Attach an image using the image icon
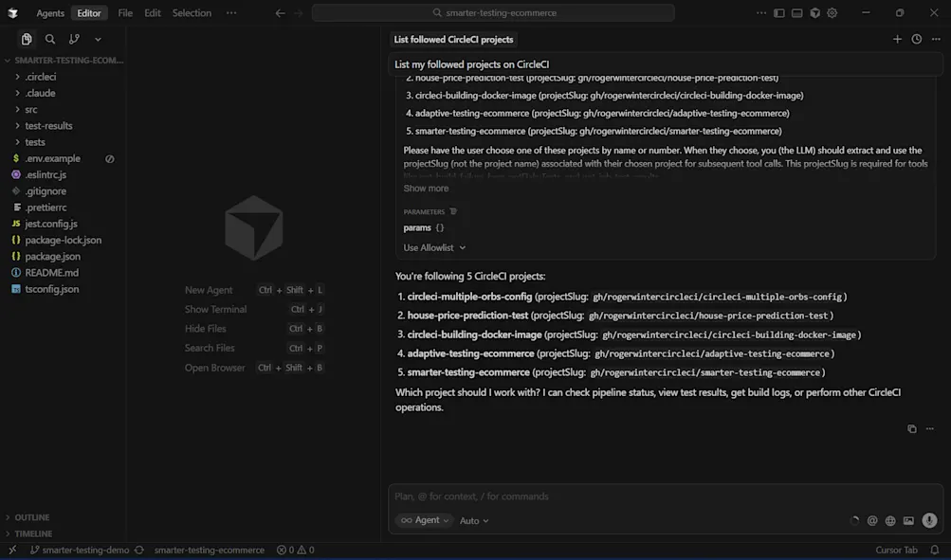The width and height of the screenshot is (951, 560). coord(907,520)
